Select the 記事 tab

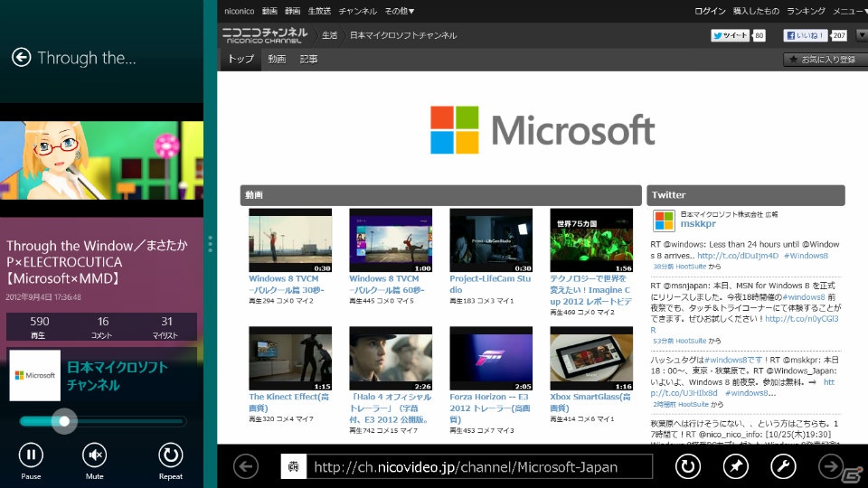[308, 60]
